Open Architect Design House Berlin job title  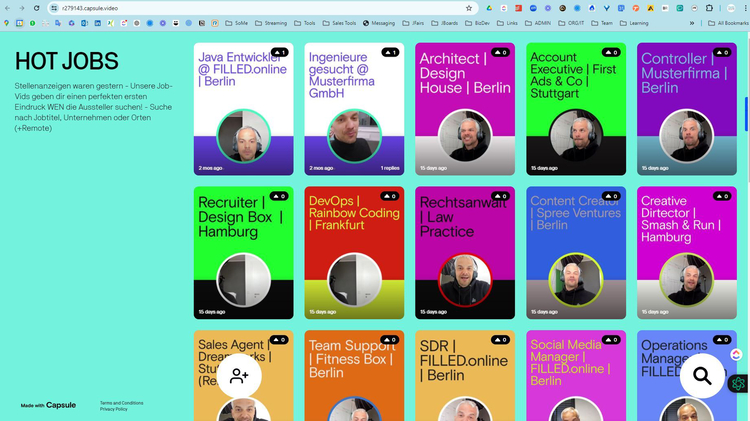pos(465,73)
